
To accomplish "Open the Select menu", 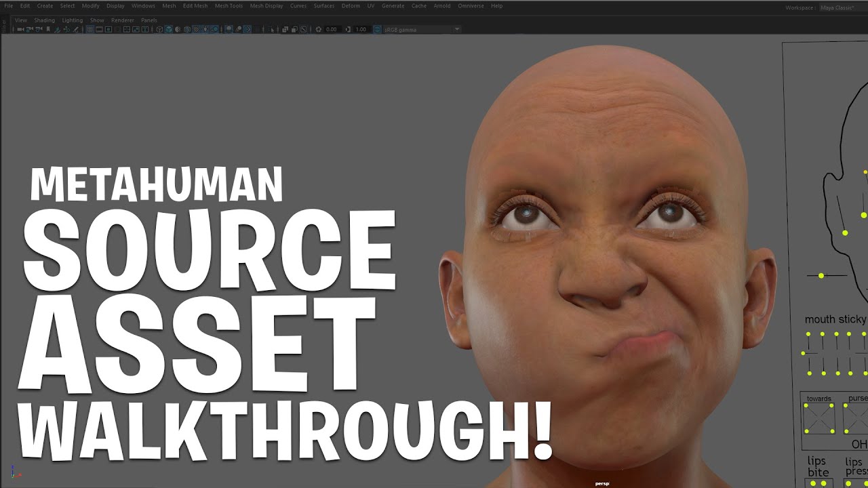I will pyautogui.click(x=68, y=6).
